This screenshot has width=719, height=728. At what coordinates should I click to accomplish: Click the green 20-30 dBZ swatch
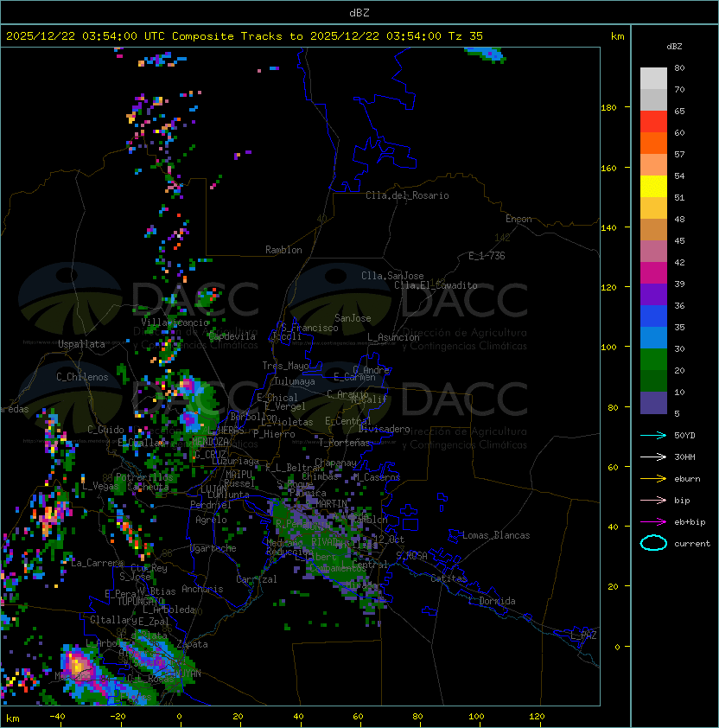653,360
